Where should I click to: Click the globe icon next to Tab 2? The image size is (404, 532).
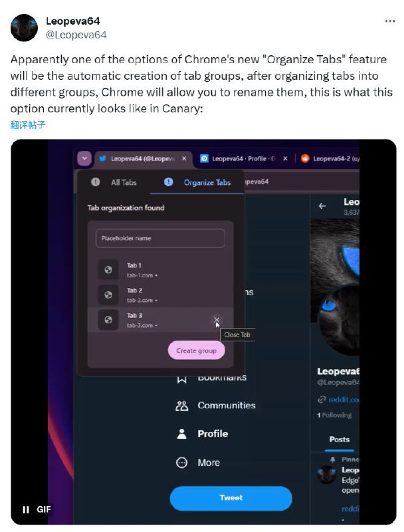click(x=108, y=295)
